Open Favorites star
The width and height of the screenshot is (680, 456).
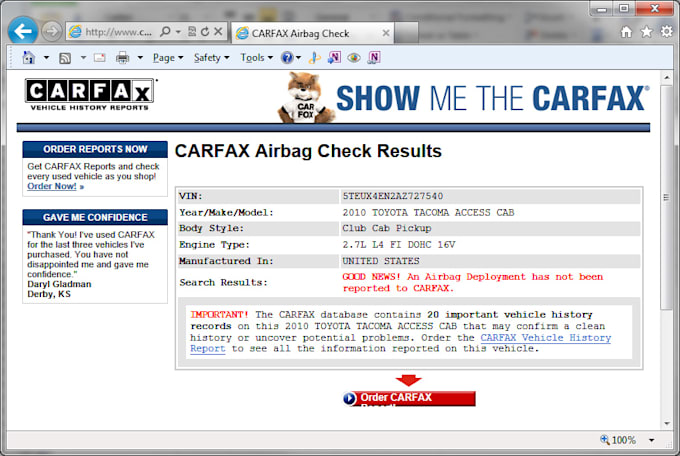pos(646,32)
